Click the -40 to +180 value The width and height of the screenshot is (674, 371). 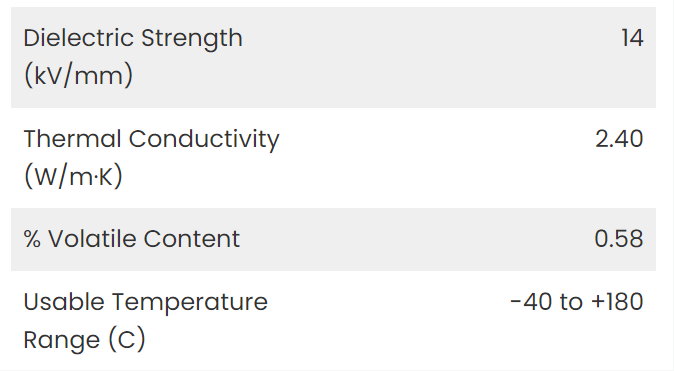pos(576,302)
